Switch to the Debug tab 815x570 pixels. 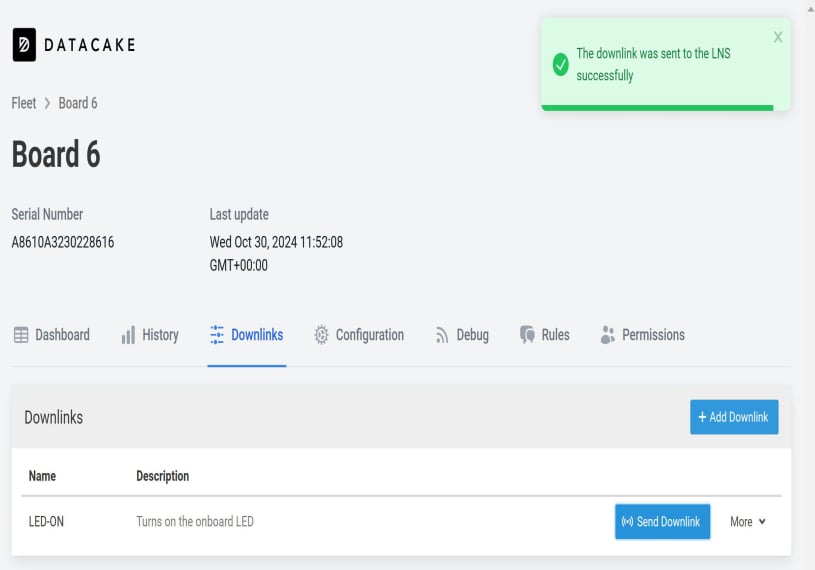tap(472, 335)
